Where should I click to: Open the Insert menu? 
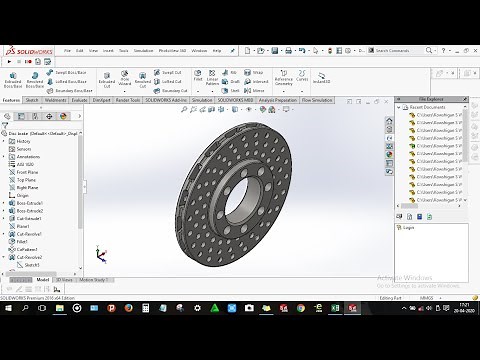pyautogui.click(x=108, y=51)
